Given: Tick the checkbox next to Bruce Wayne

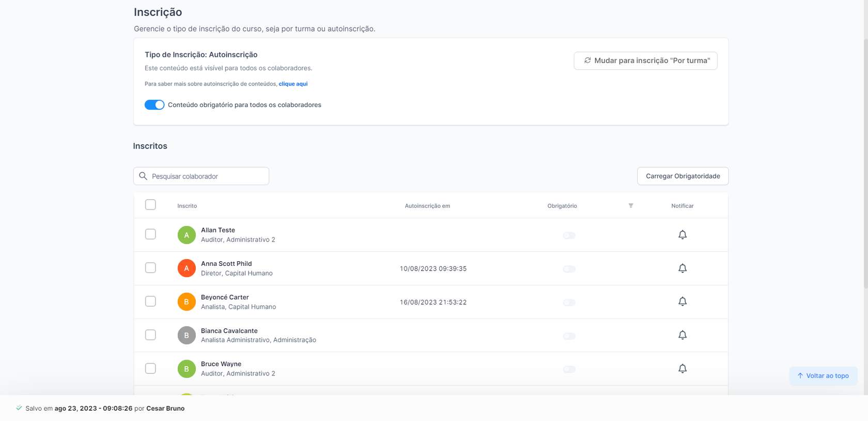Looking at the screenshot, I should 150,368.
